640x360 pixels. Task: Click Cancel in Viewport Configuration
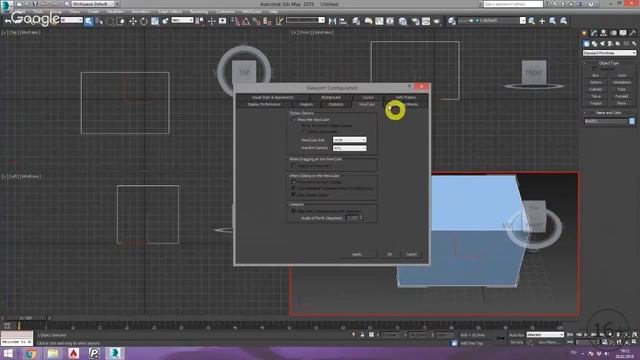tap(411, 254)
